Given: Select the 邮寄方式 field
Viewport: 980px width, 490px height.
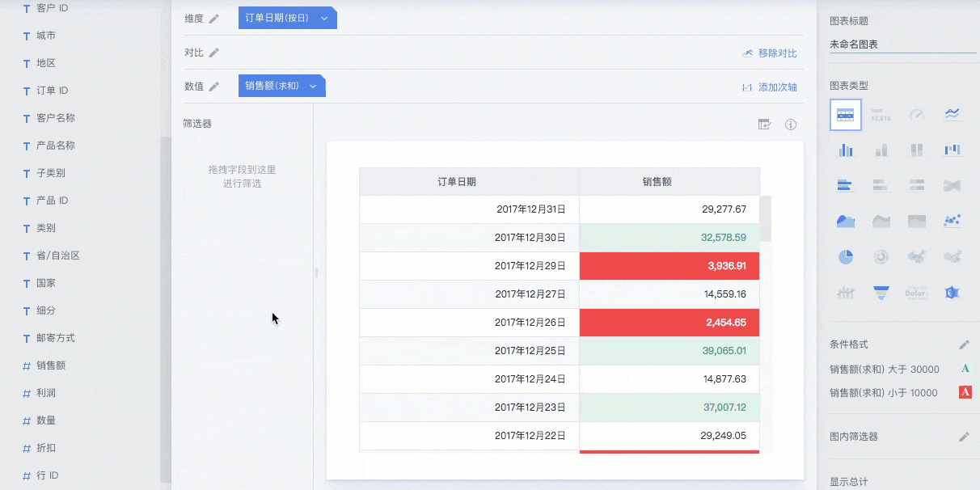Looking at the screenshot, I should coord(56,338).
